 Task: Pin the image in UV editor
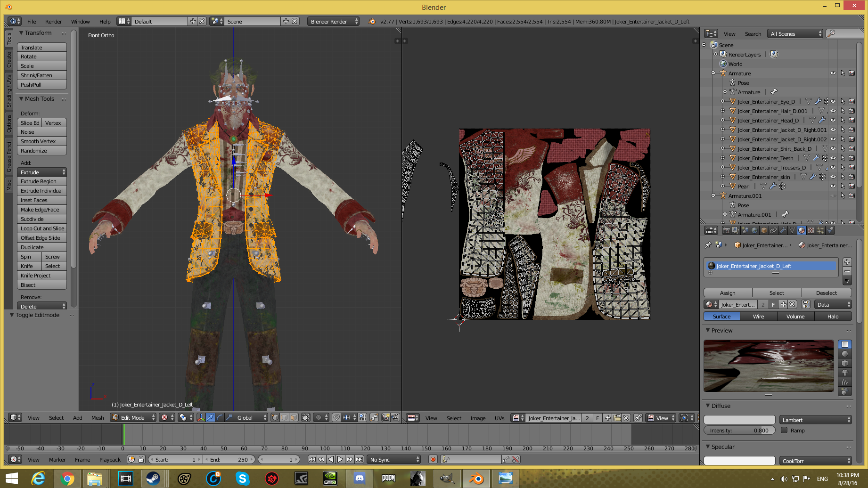click(x=638, y=418)
